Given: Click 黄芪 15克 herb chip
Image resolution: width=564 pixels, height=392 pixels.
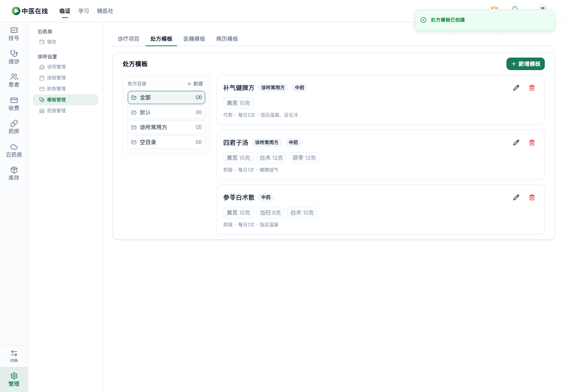Looking at the screenshot, I should click(x=239, y=158).
